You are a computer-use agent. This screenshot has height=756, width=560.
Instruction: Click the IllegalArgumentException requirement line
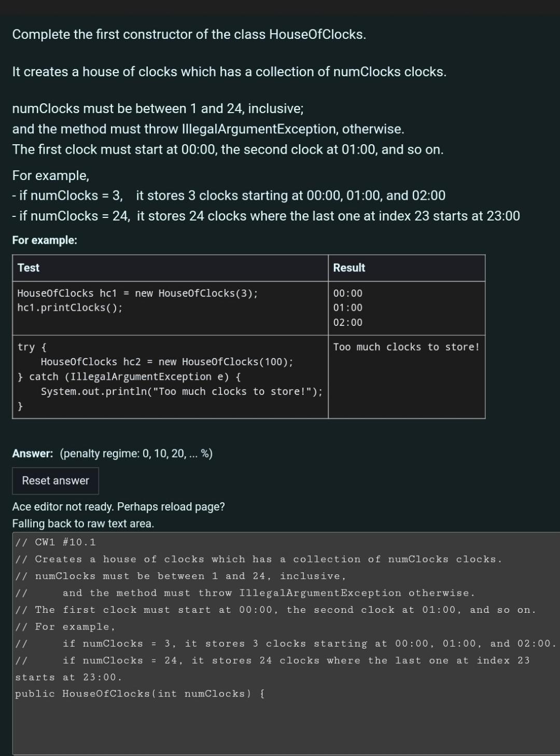208,129
